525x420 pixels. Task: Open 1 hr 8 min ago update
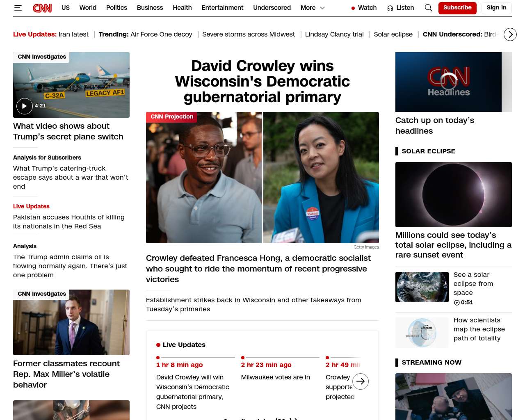click(x=180, y=365)
